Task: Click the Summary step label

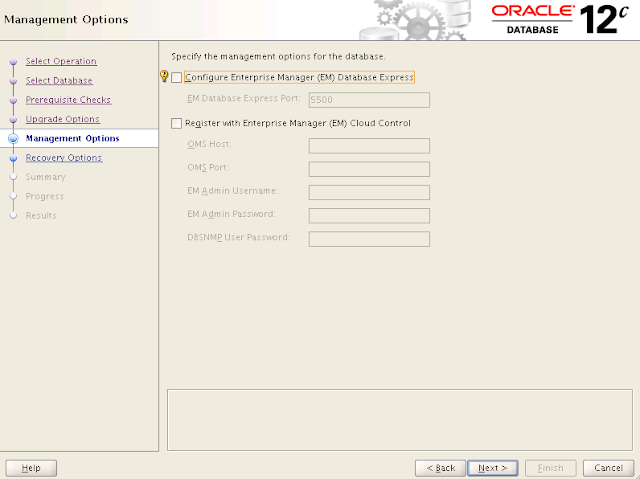Action: pos(45,177)
